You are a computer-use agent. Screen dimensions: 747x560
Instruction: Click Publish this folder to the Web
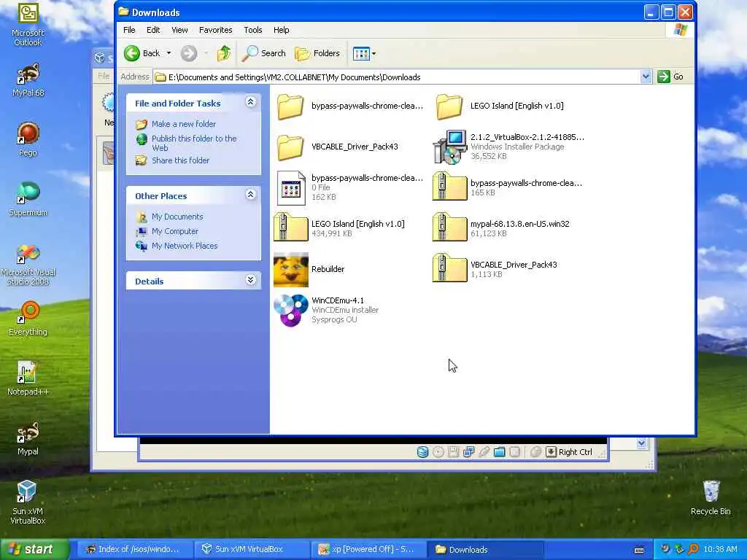point(194,143)
